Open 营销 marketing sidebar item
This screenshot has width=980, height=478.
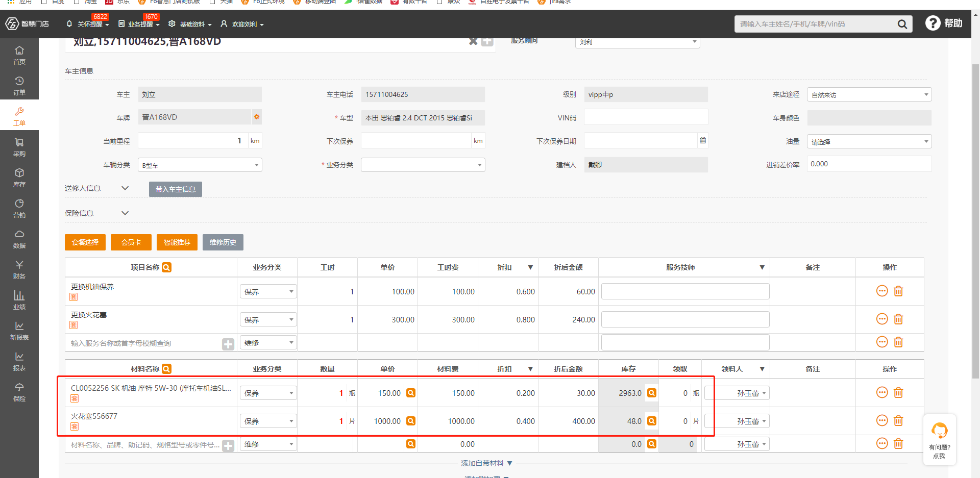pyautogui.click(x=19, y=208)
